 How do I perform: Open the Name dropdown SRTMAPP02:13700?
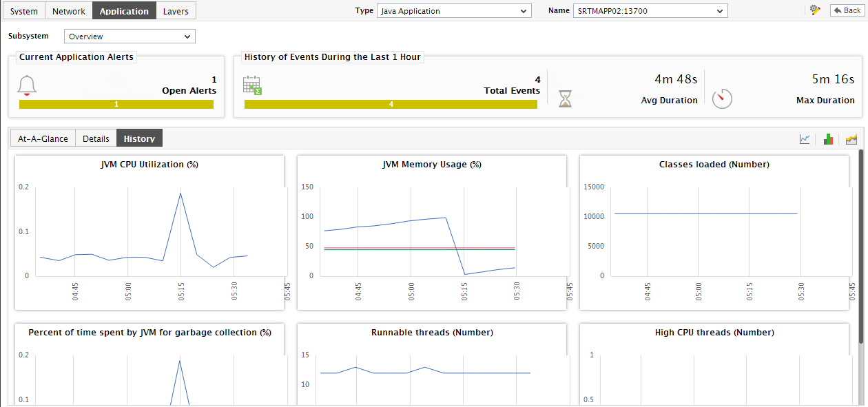coord(650,11)
